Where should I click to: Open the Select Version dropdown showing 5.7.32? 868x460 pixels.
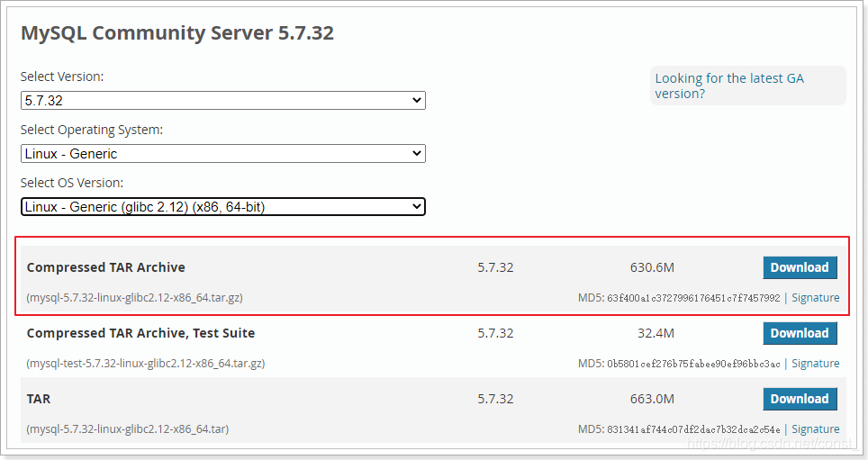point(223,100)
